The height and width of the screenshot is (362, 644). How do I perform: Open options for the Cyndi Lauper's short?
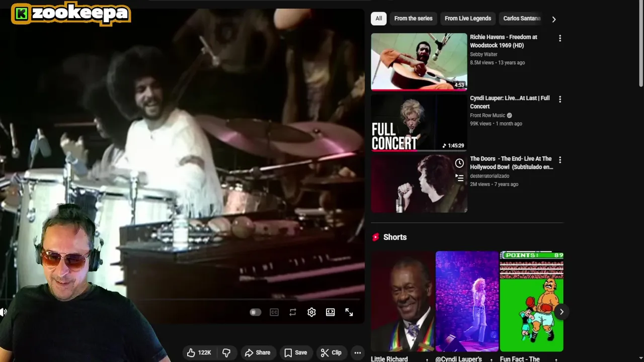492,360
